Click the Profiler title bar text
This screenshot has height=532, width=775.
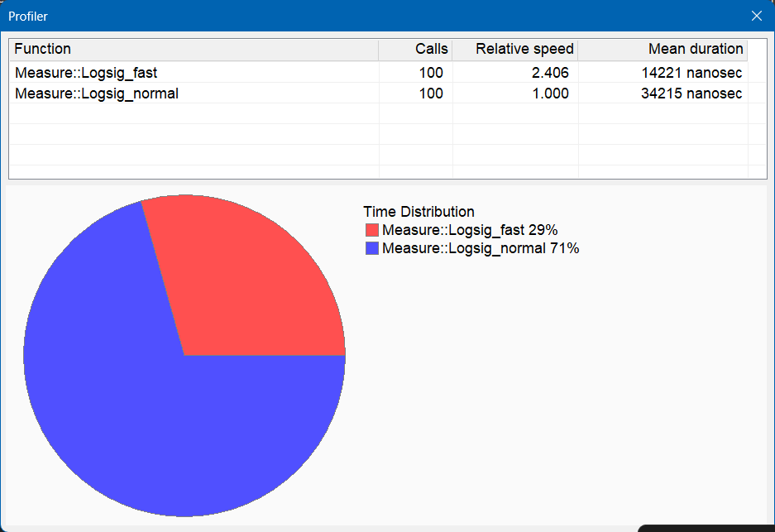(27, 17)
